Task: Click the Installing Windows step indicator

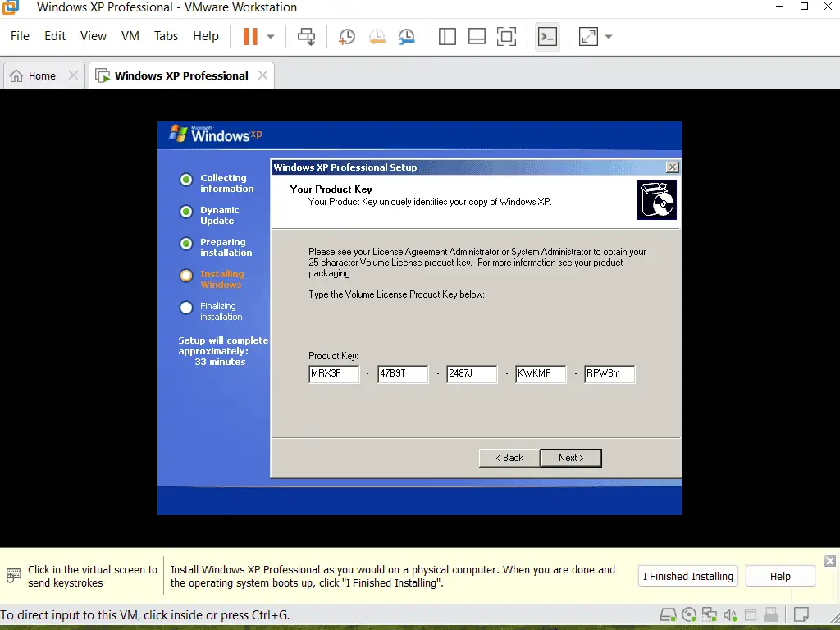Action: pyautogui.click(x=186, y=276)
